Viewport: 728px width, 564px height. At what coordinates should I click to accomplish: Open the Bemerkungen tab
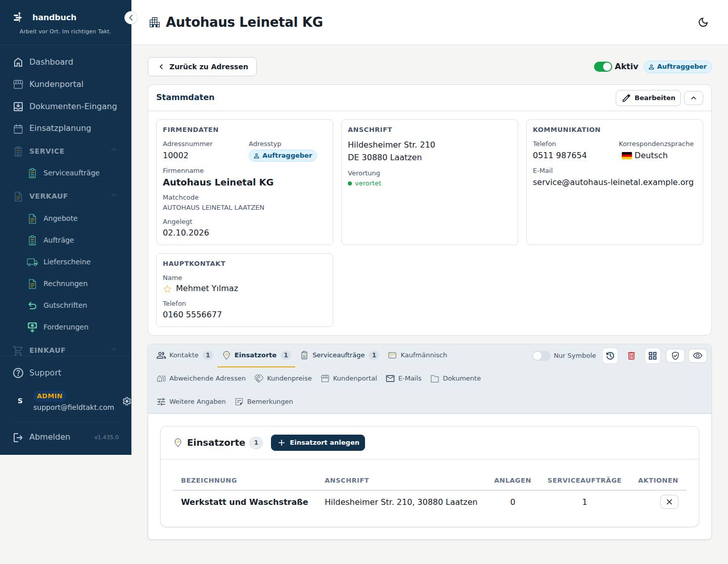(264, 402)
